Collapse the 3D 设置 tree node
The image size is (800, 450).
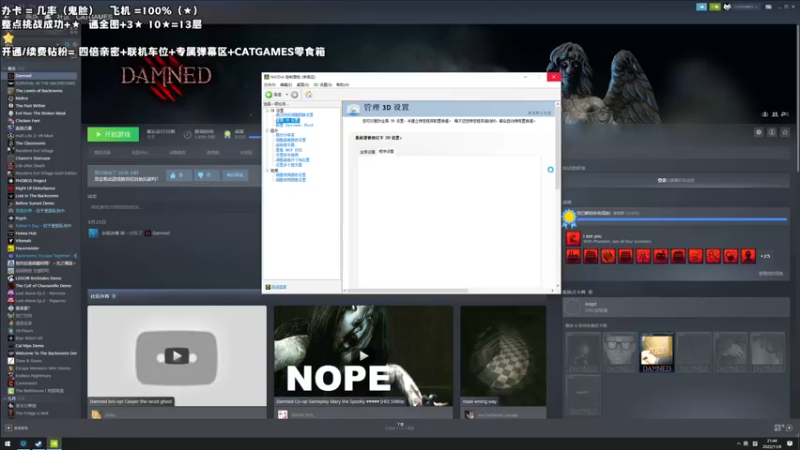tap(267, 110)
